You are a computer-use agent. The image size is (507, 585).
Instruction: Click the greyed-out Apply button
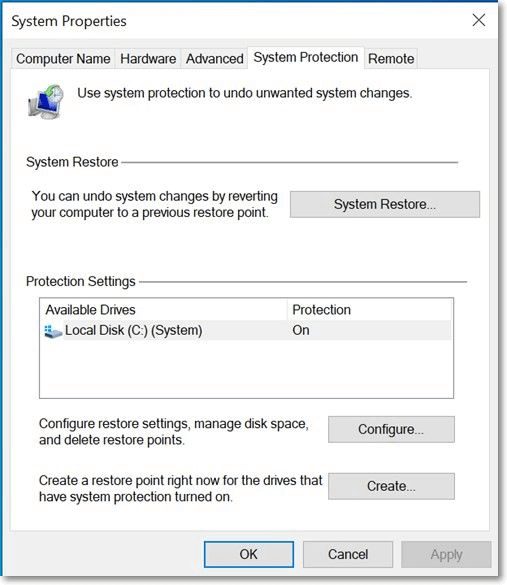[x=446, y=554]
